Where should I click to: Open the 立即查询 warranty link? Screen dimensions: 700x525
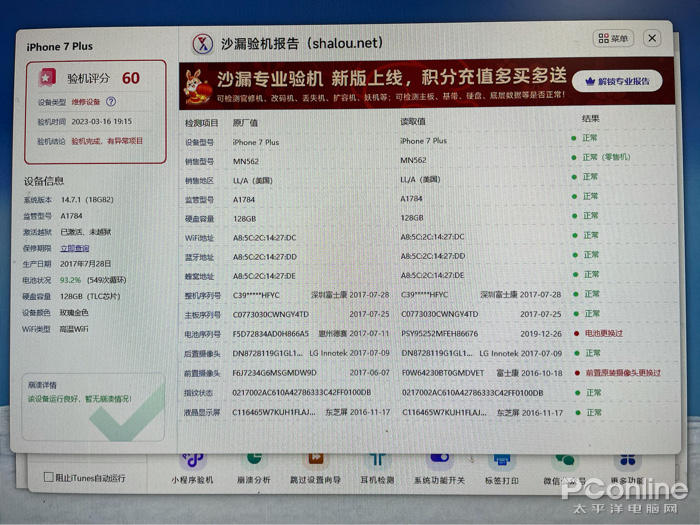click(x=75, y=248)
